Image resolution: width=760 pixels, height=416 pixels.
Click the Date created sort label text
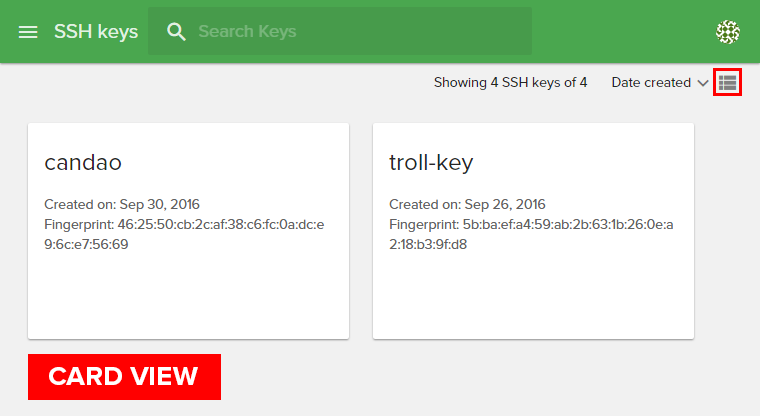pyautogui.click(x=651, y=83)
